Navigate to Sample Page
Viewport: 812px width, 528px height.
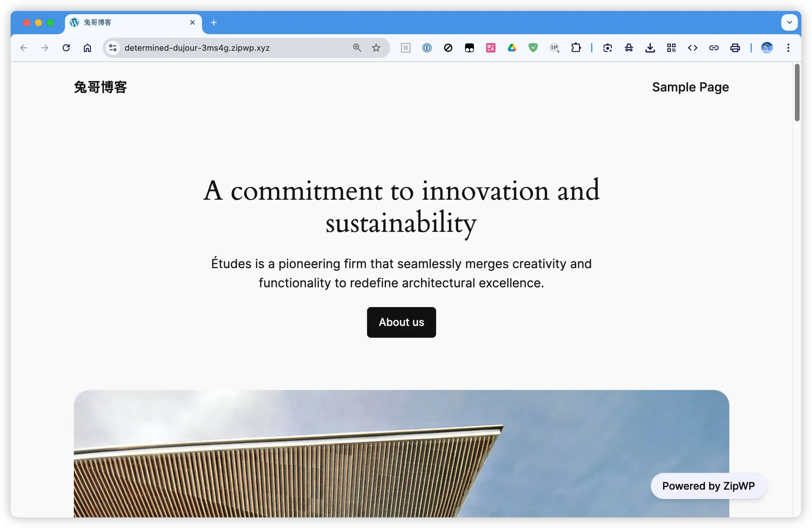[691, 87]
